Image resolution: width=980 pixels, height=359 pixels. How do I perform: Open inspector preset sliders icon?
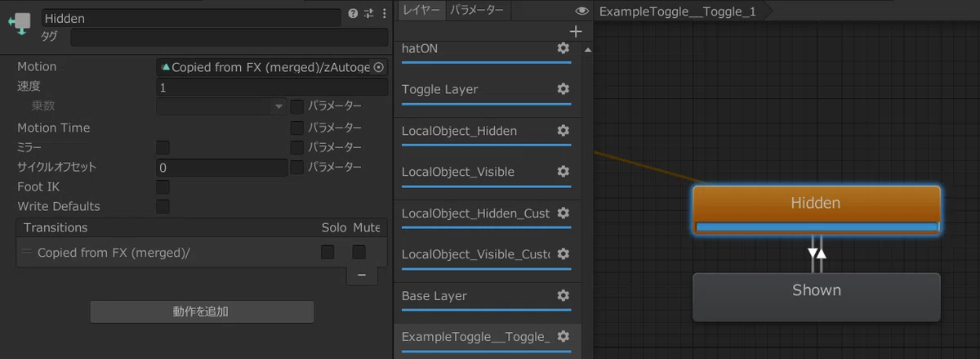click(x=369, y=14)
